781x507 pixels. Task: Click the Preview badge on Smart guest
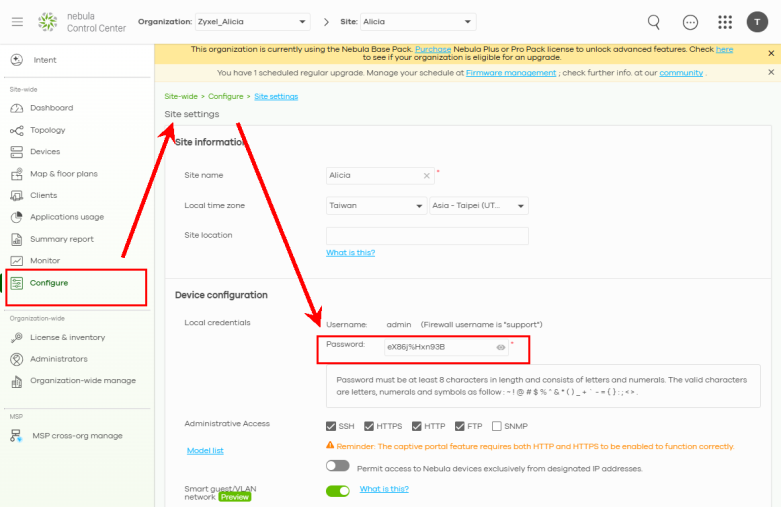tap(235, 497)
